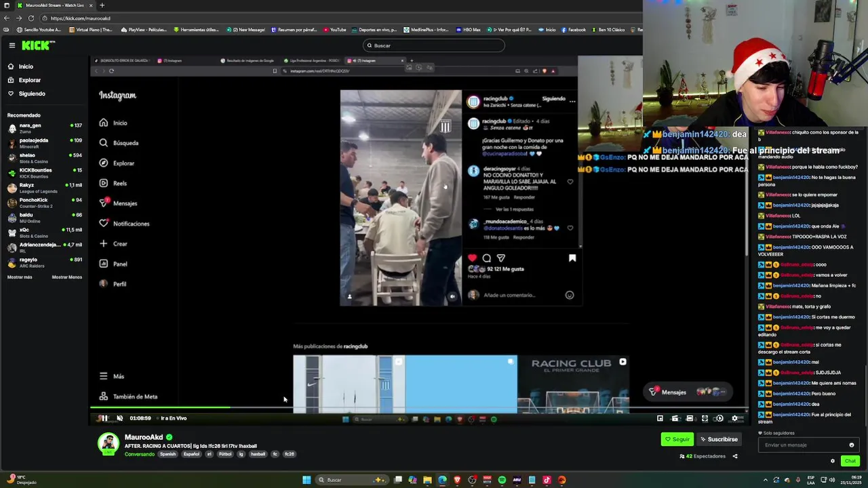
Task: Open MauroaAkd channel avatar
Action: (108, 443)
